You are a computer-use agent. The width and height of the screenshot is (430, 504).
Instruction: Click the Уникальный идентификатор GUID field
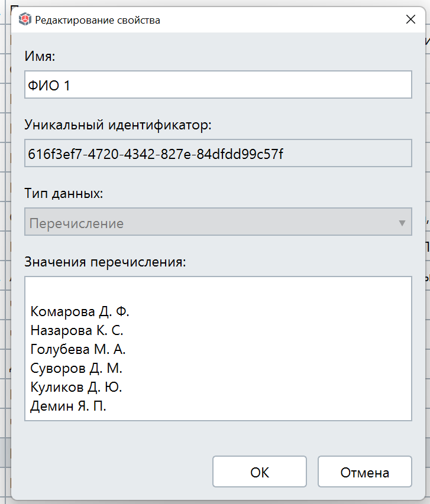[218, 153]
